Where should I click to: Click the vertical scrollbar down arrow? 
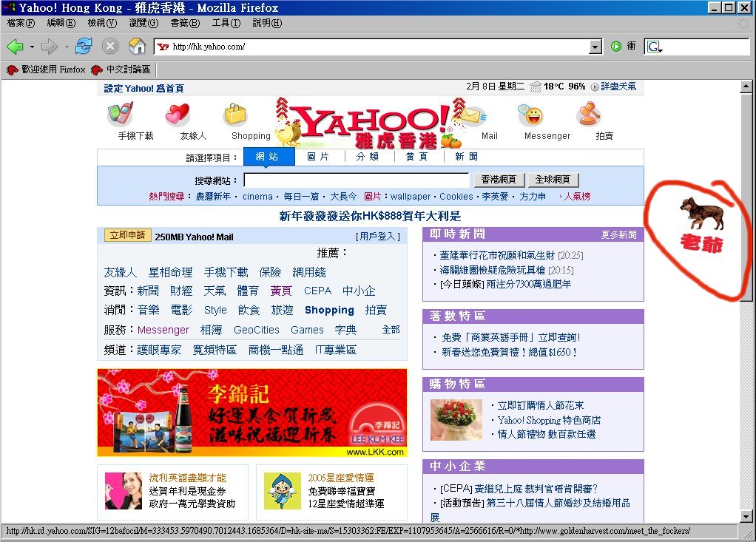point(746,516)
